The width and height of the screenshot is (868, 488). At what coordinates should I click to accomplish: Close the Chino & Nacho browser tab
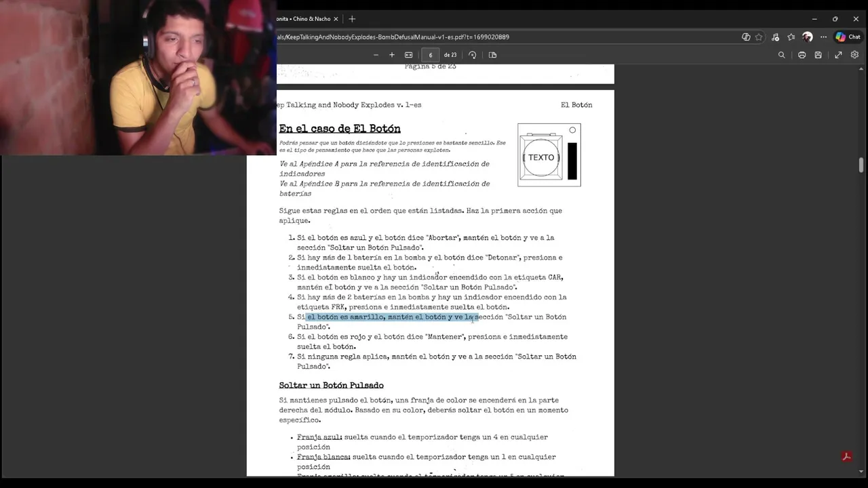click(x=336, y=19)
